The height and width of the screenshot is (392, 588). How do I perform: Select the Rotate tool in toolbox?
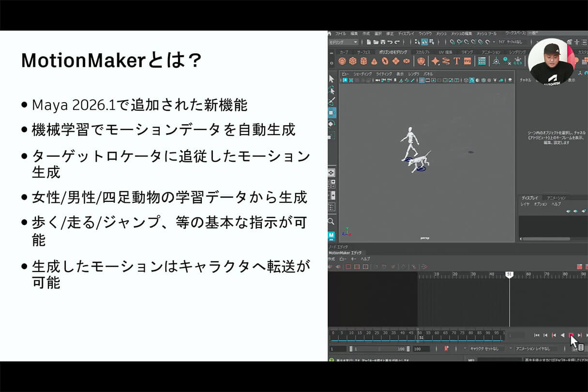[332, 124]
